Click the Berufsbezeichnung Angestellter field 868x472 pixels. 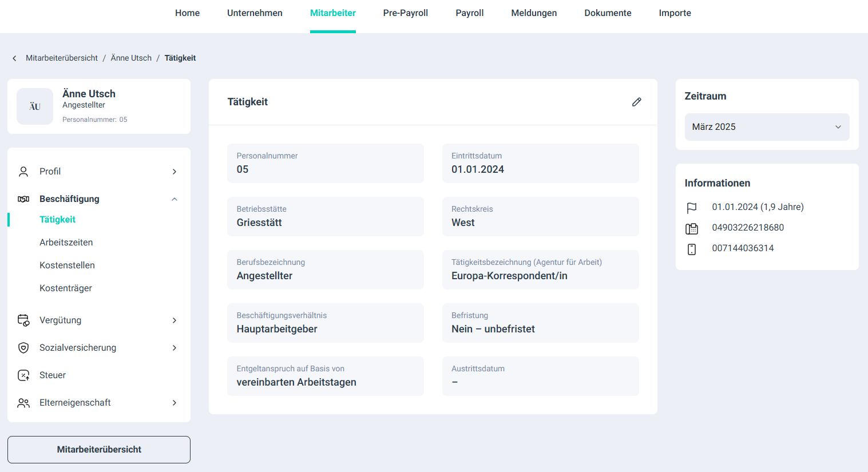coord(325,269)
